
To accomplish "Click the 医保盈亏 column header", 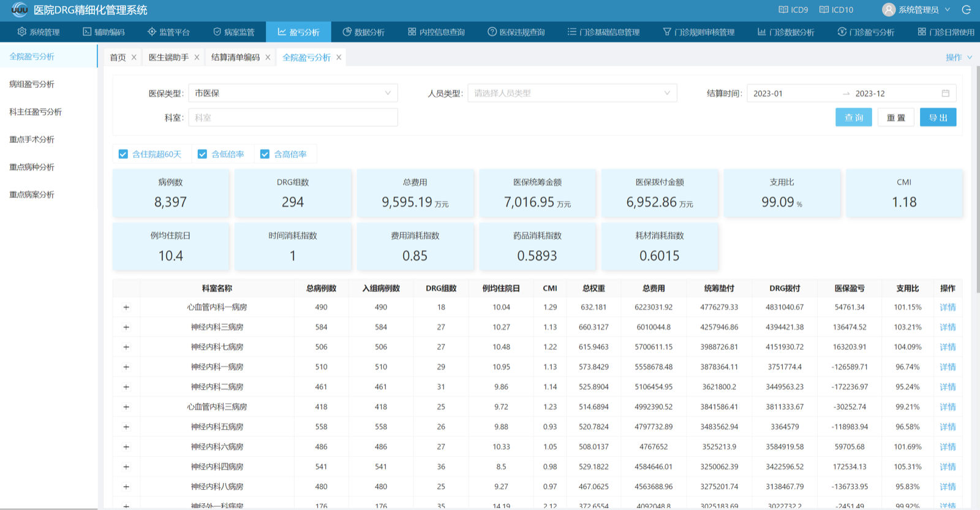I will click(850, 288).
